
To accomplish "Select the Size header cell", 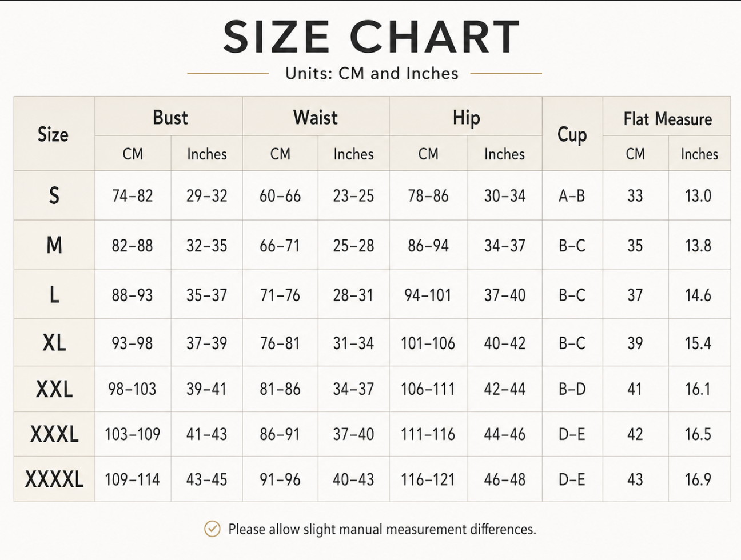I will click(53, 134).
